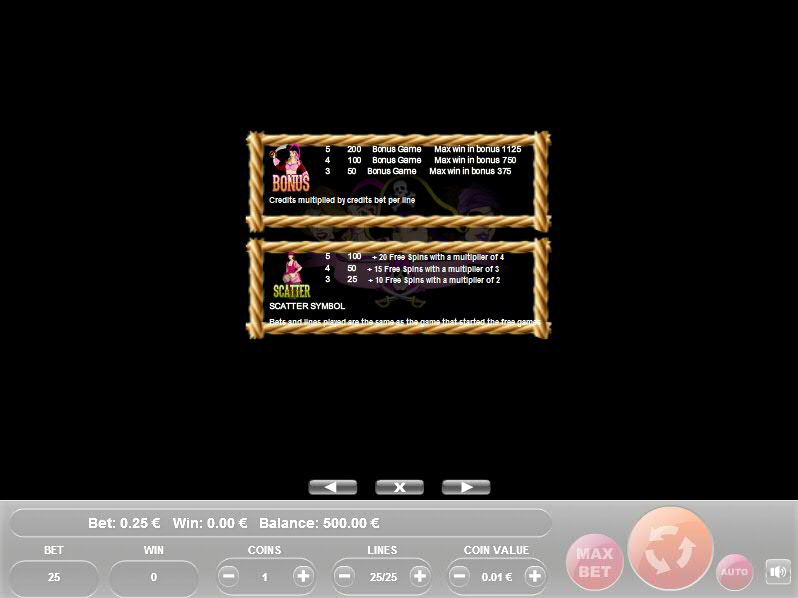Select the Win amount field

154,577
